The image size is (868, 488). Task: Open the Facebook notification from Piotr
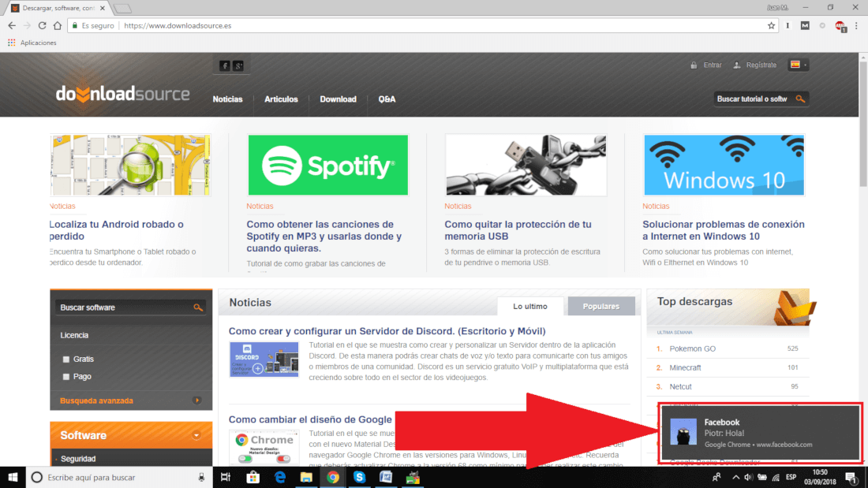pos(760,433)
